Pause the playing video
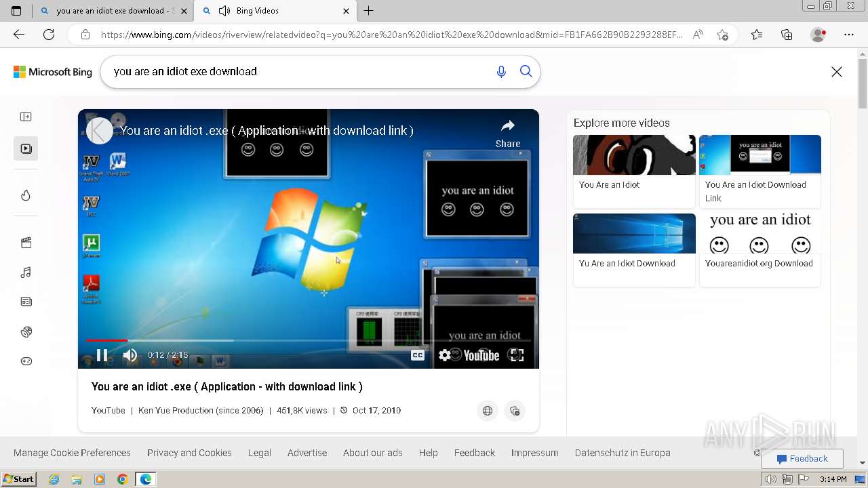Image resolution: width=868 pixels, height=488 pixels. tap(102, 355)
